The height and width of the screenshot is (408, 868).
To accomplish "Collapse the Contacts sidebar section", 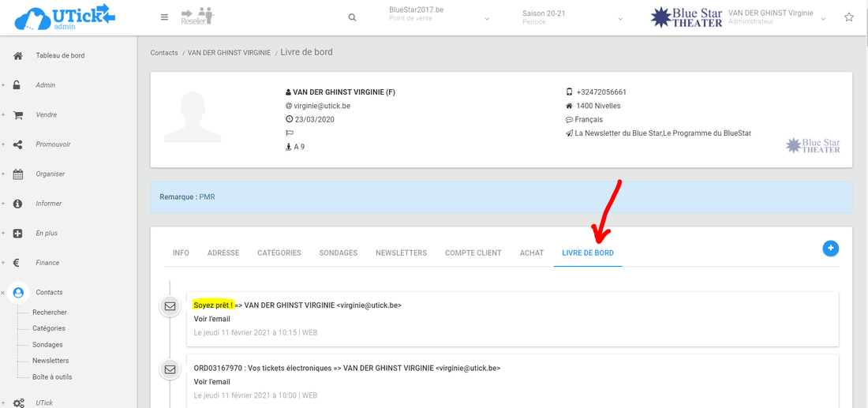I will pos(3,293).
